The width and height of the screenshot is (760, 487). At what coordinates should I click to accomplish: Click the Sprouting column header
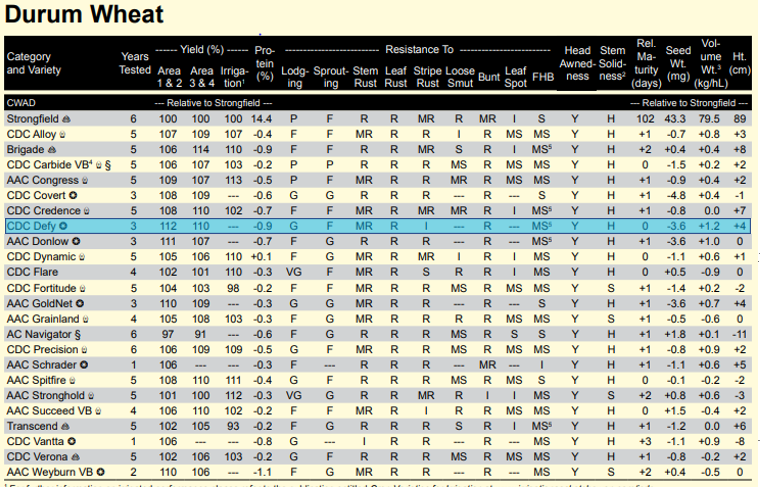click(331, 77)
